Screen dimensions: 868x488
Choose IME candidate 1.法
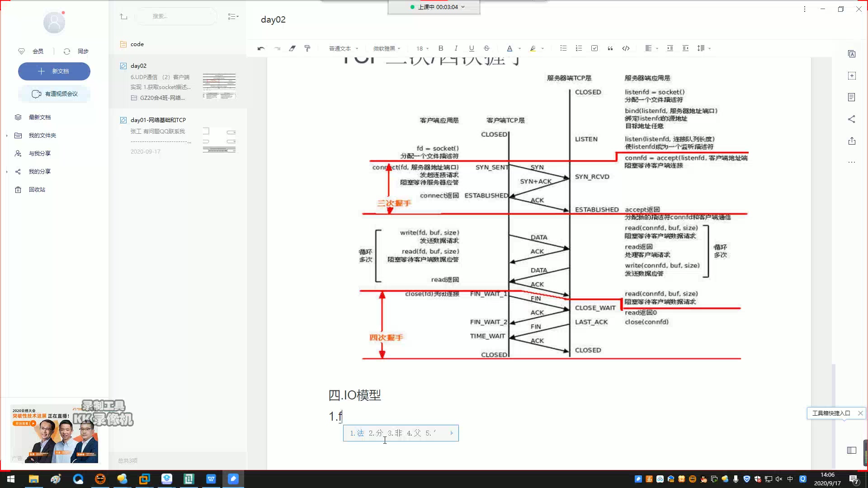(x=357, y=433)
